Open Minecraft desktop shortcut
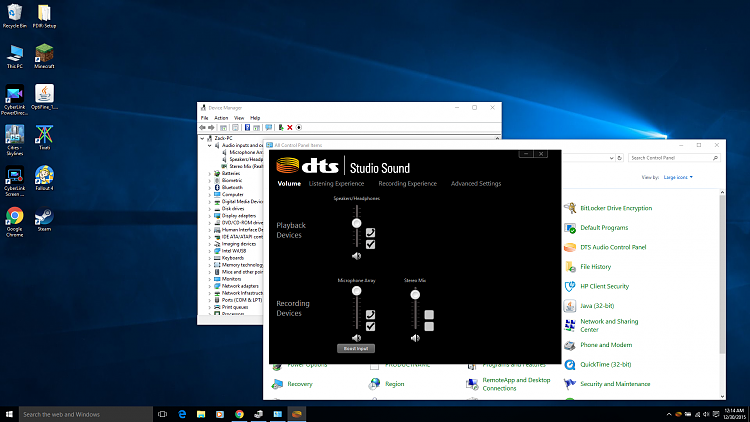The width and height of the screenshot is (750, 422). pyautogui.click(x=44, y=56)
